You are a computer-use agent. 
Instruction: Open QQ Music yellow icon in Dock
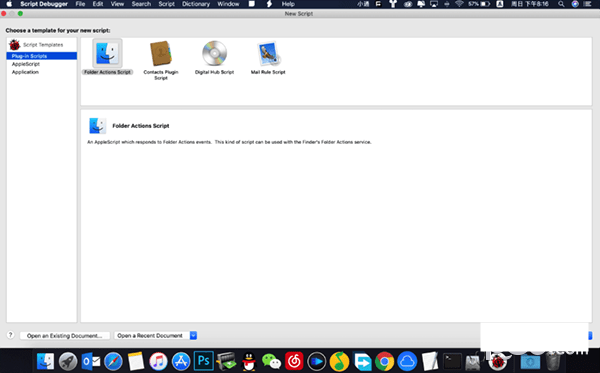[x=339, y=361]
